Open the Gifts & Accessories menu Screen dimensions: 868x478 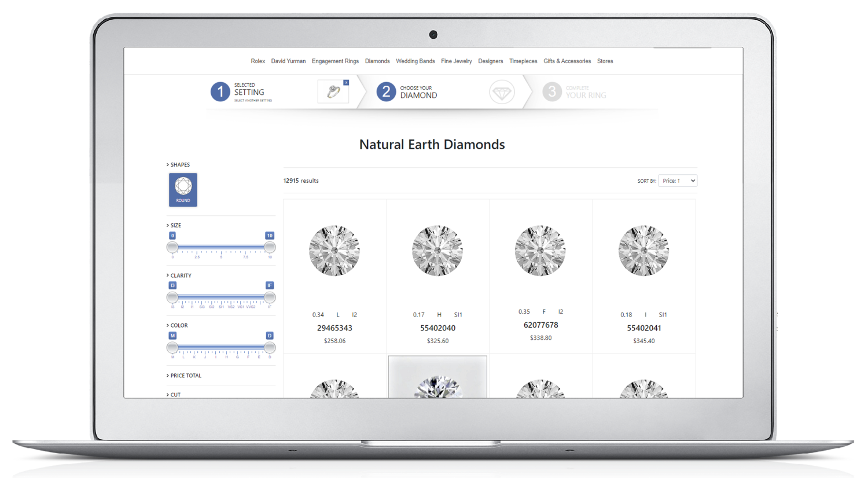(x=567, y=61)
